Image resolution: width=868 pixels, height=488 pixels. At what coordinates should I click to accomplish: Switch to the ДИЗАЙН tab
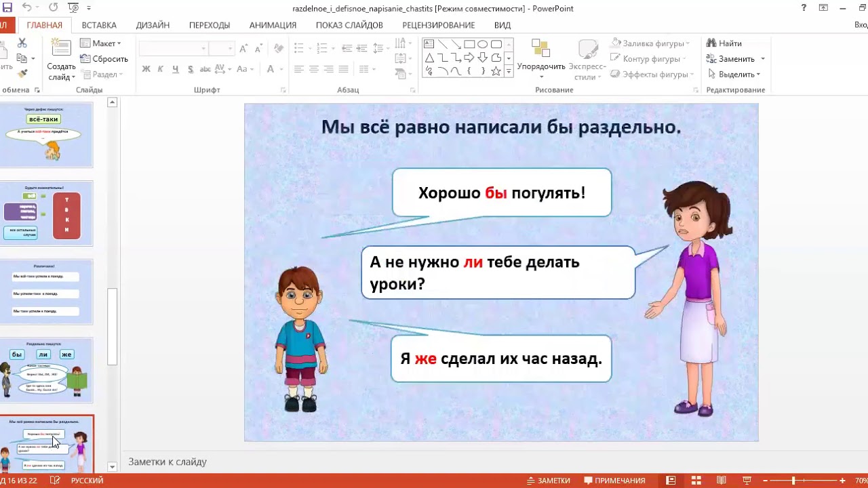click(x=153, y=25)
